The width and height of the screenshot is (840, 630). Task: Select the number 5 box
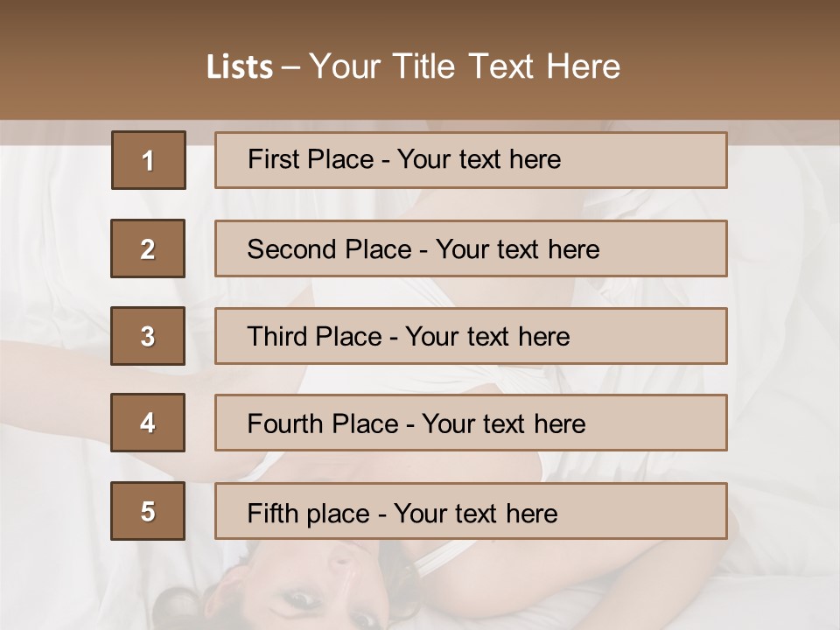(148, 511)
